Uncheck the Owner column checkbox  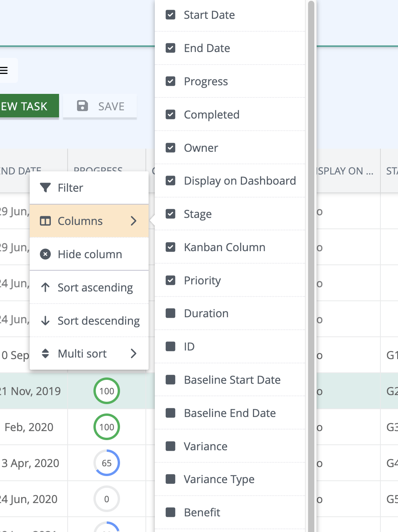click(170, 148)
